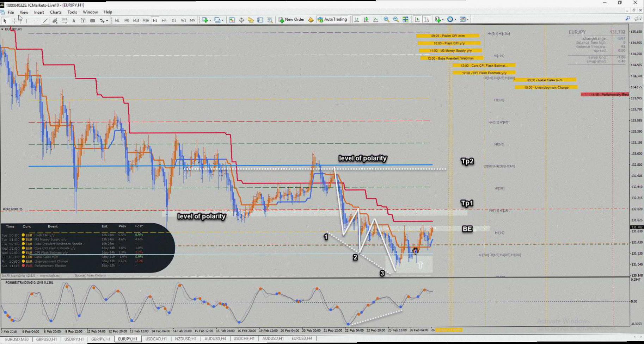Click the periods clock icon
Viewport: 644px width, 344px height.
(x=450, y=20)
